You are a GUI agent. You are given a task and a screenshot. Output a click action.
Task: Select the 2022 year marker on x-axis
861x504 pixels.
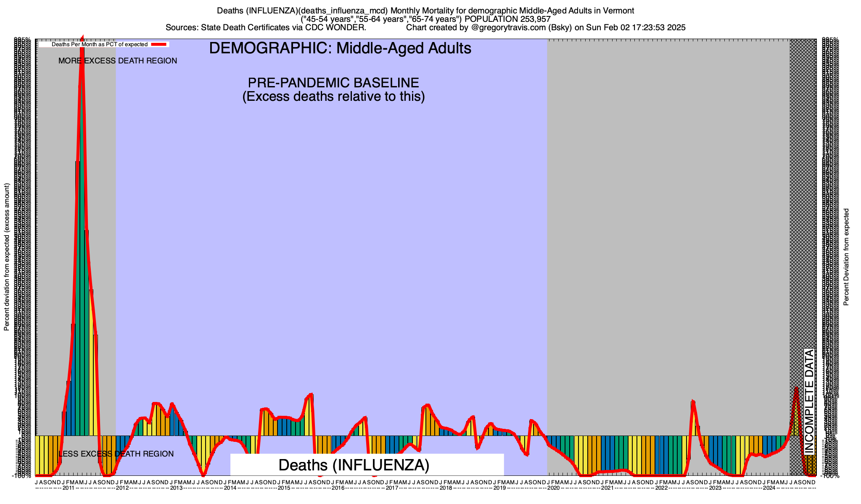[x=661, y=488]
